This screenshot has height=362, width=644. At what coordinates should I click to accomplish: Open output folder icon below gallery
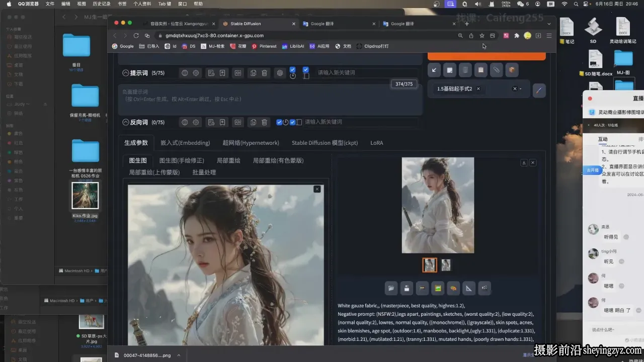pos(391,288)
